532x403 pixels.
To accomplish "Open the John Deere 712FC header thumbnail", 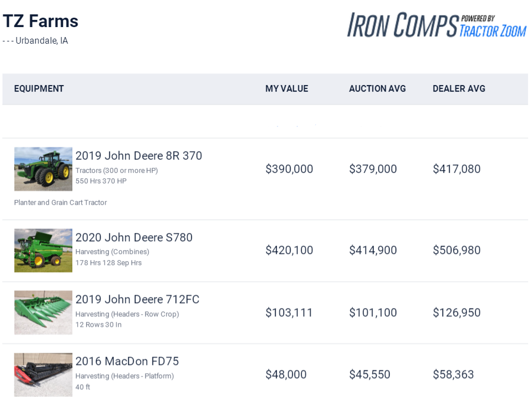I will [x=43, y=312].
